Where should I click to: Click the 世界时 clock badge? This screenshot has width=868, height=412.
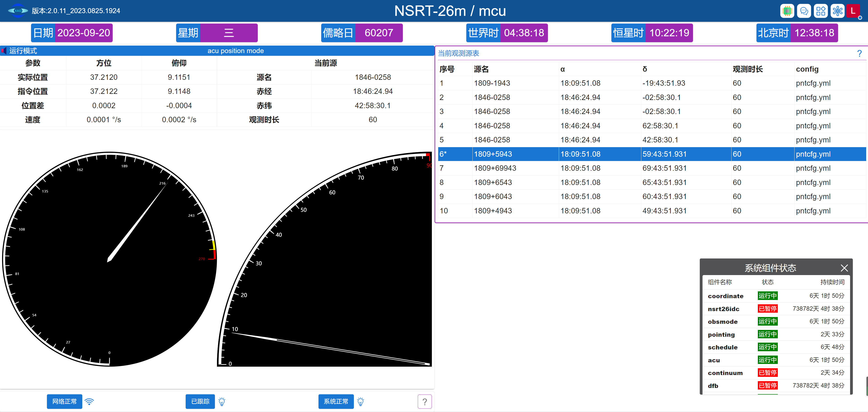tap(507, 33)
